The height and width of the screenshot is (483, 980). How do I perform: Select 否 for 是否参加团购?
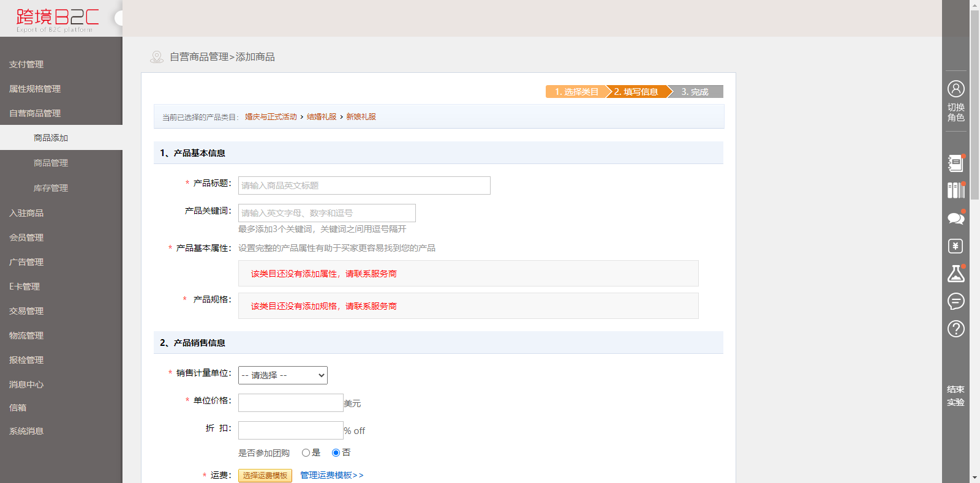tap(336, 453)
